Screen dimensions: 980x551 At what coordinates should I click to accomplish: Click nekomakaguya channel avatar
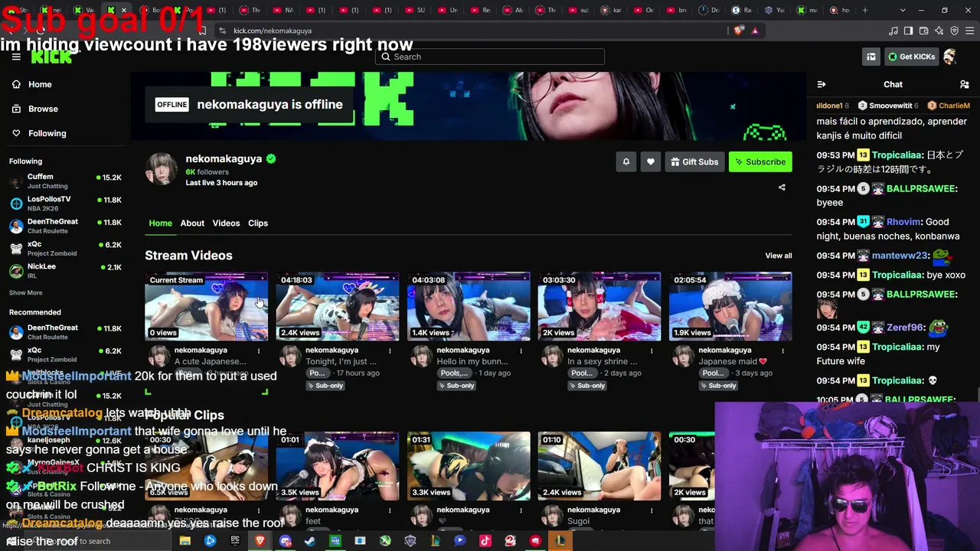[x=162, y=168]
